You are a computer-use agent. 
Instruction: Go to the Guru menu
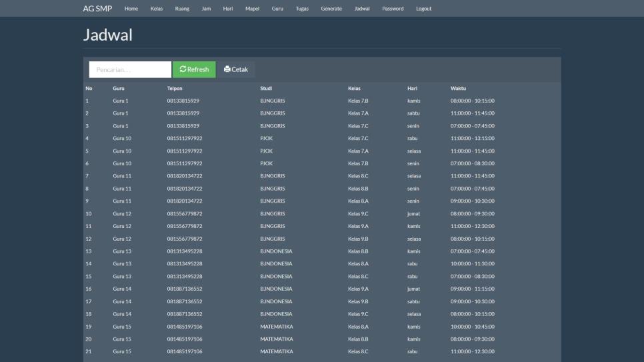[x=277, y=9]
